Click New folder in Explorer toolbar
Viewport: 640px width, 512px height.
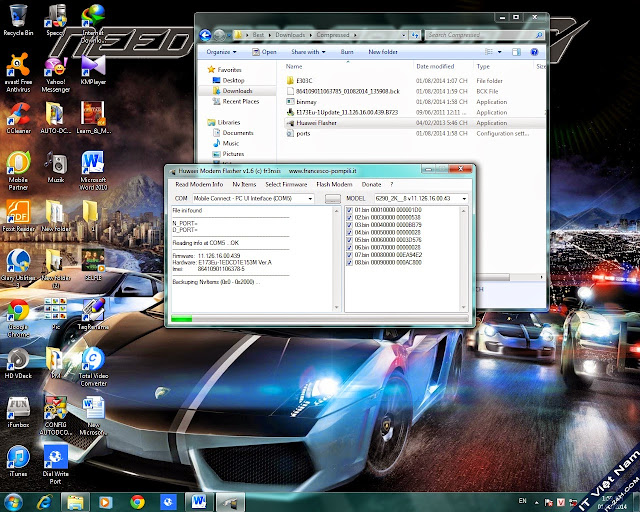383,52
